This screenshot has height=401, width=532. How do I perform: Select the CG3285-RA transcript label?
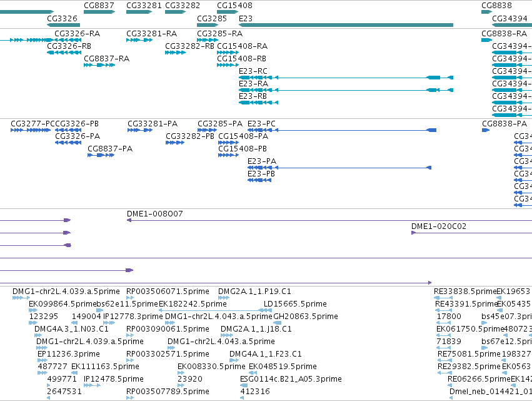point(220,34)
